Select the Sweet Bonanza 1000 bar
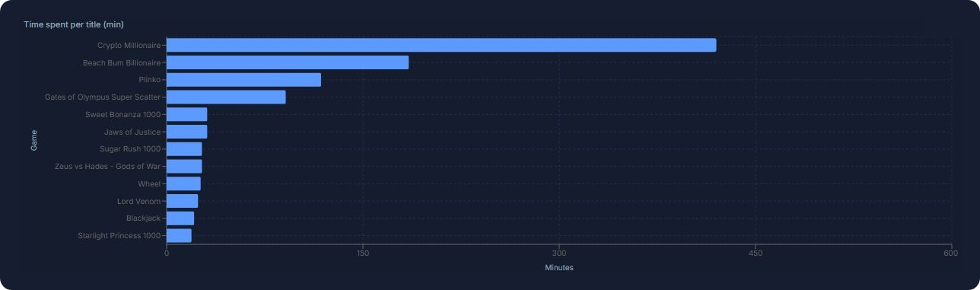This screenshot has width=980, height=290. click(186, 114)
